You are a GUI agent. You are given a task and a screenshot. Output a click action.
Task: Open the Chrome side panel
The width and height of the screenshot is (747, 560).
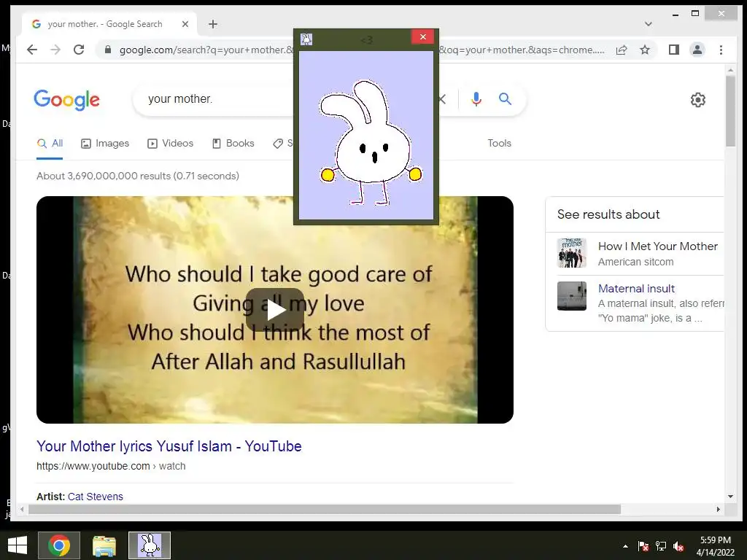click(x=673, y=50)
